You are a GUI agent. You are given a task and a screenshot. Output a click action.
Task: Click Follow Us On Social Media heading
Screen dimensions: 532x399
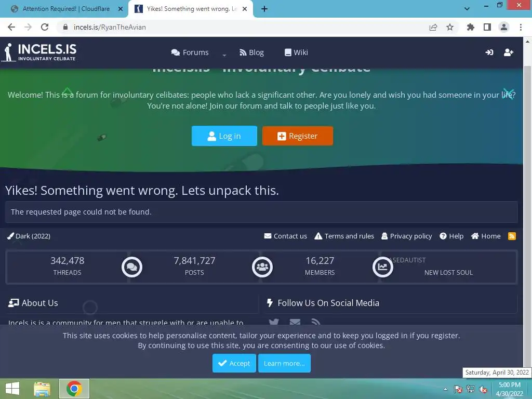(323, 303)
